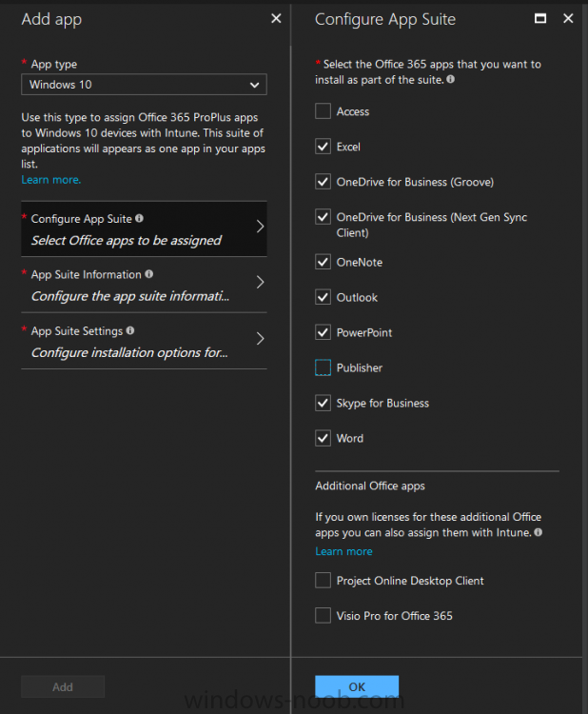This screenshot has width=588, height=714.
Task: Uncheck OneDrive for Business (Groove)
Action: (x=323, y=182)
